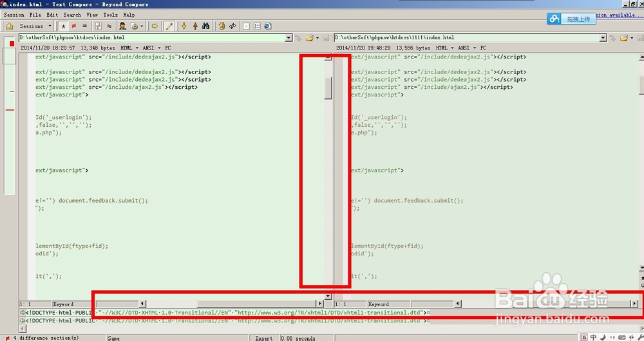Open the Session menu
The image size is (644, 341).
click(x=14, y=15)
